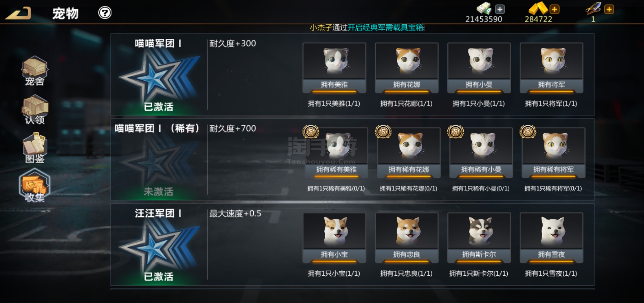Open the help question mark icon
This screenshot has width=644, height=303.
[105, 13]
